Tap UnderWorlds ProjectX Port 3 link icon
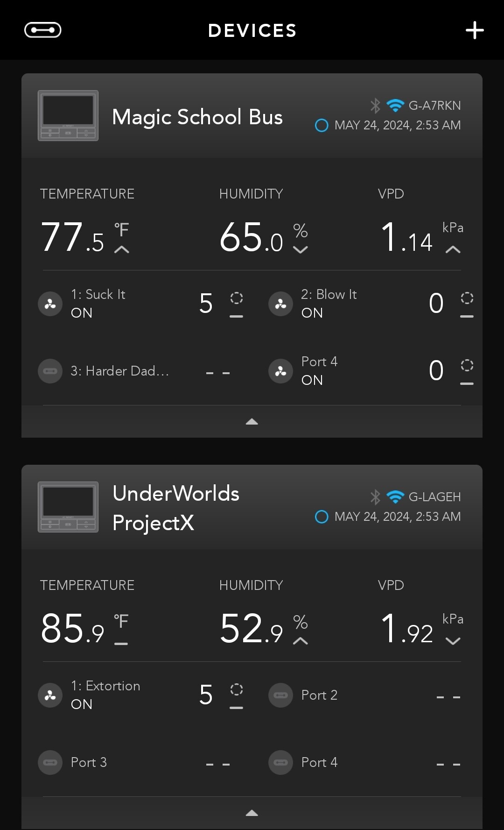The image size is (504, 830). point(50,763)
